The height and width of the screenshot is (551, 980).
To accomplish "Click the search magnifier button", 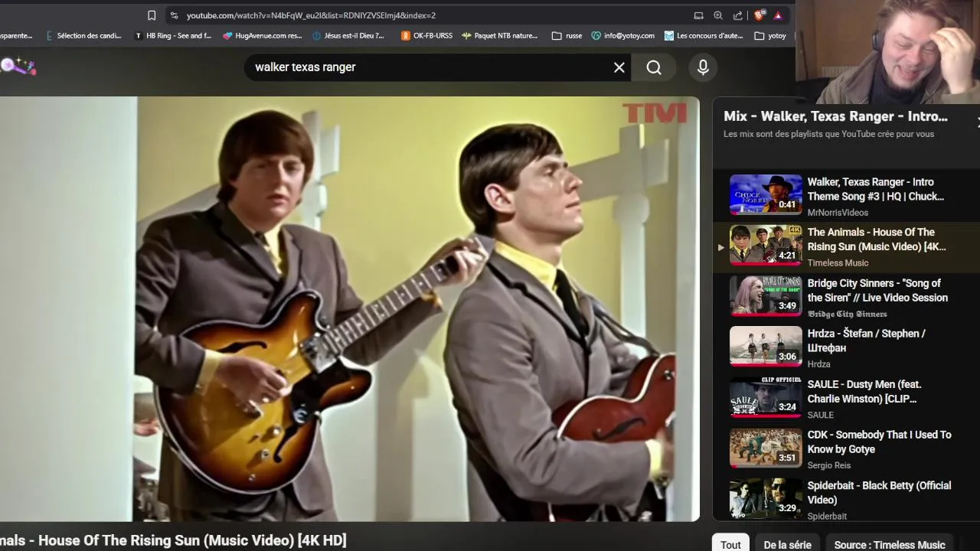I will [x=654, y=67].
